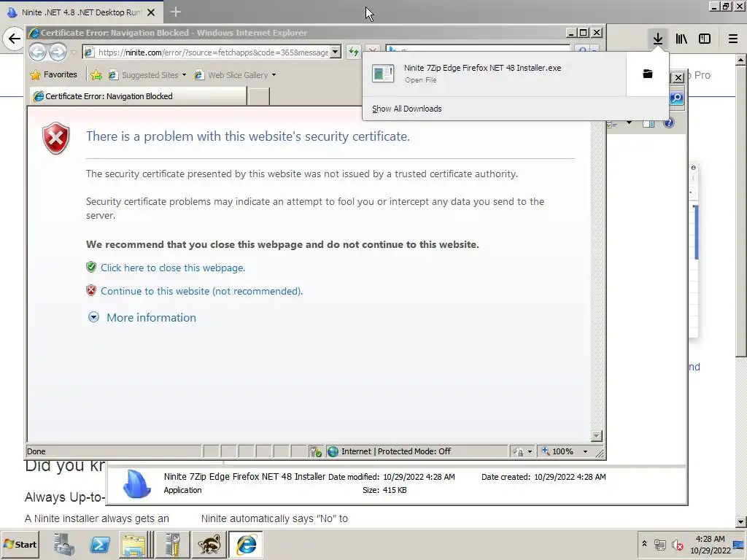Image resolution: width=747 pixels, height=560 pixels.
Task: Open containing folder of downloaded installer
Action: coord(648,74)
